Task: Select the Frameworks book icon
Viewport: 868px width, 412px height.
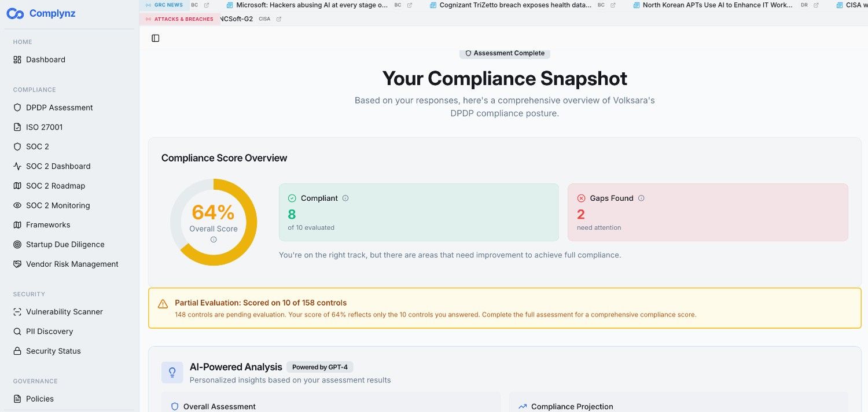Action: point(17,225)
